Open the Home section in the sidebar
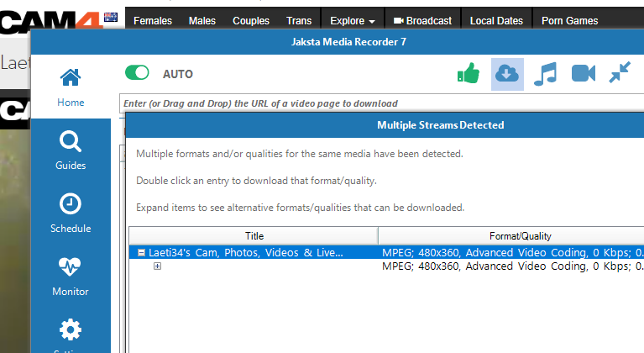644x353 pixels. (x=71, y=87)
